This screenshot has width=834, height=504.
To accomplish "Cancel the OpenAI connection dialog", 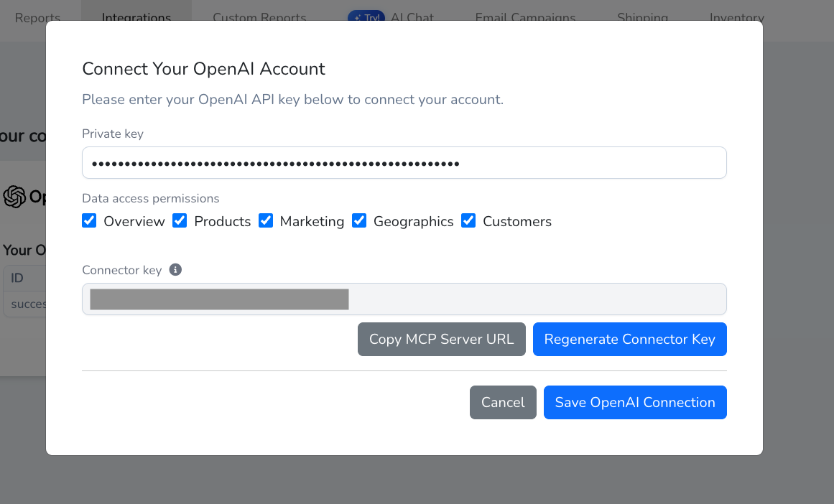I will 503,402.
